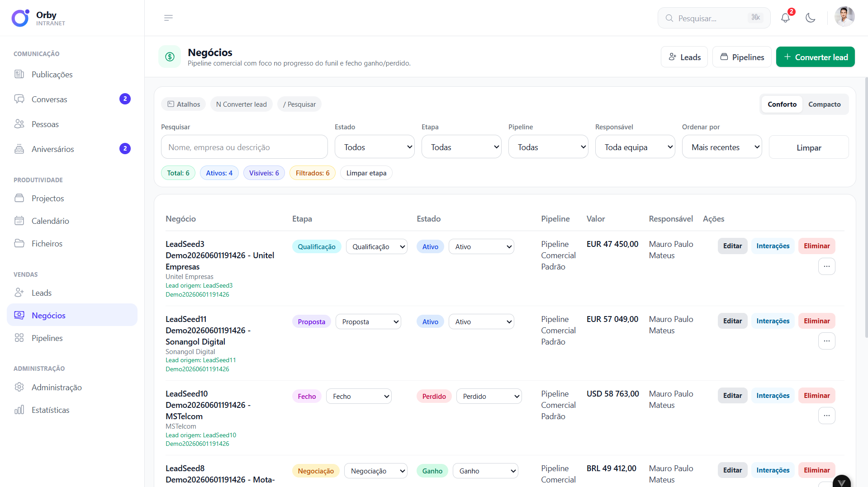Screen dimensions: 868x487
Task: Click the magnifier icon in top search
Action: click(x=669, y=18)
